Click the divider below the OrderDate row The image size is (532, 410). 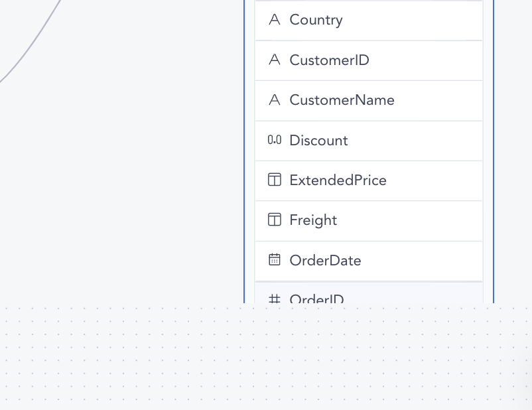click(368, 281)
